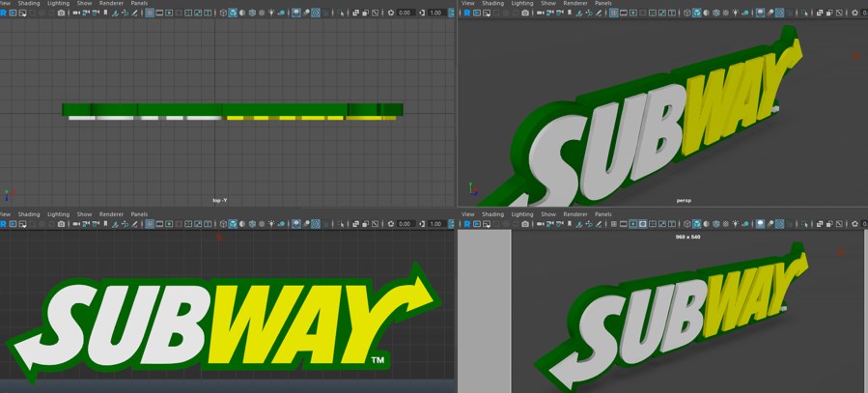Open the Panels menu in the top panel
The image size is (868, 393).
click(x=139, y=3)
